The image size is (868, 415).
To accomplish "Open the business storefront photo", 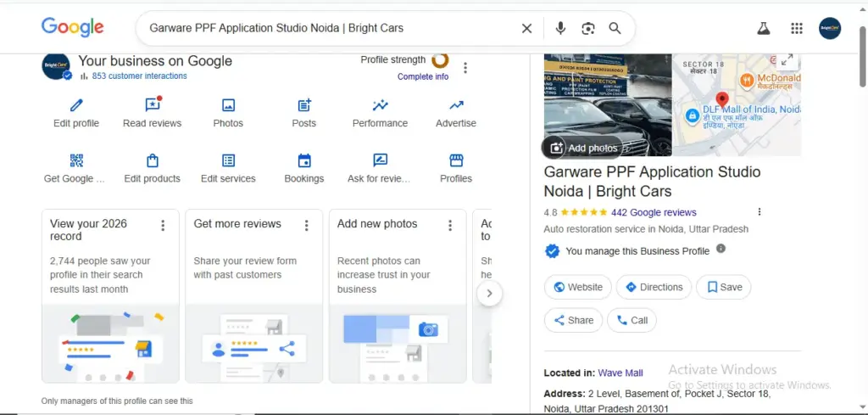I will pos(608,104).
